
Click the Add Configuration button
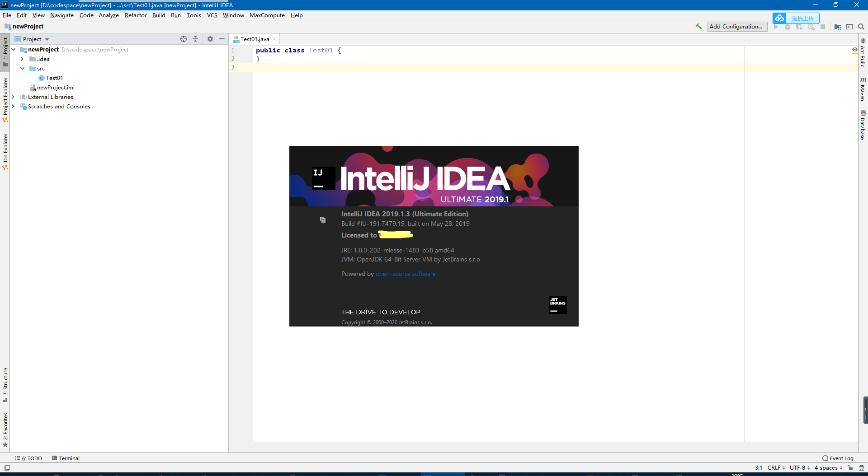point(737,26)
